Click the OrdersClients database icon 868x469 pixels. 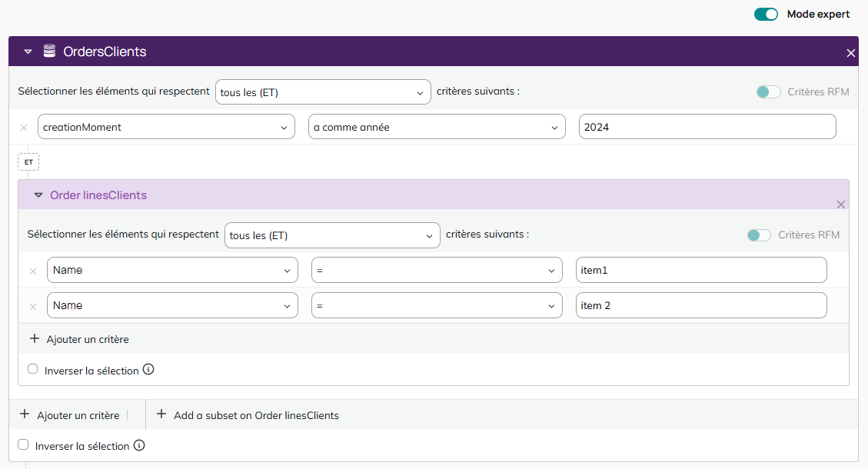[50, 52]
